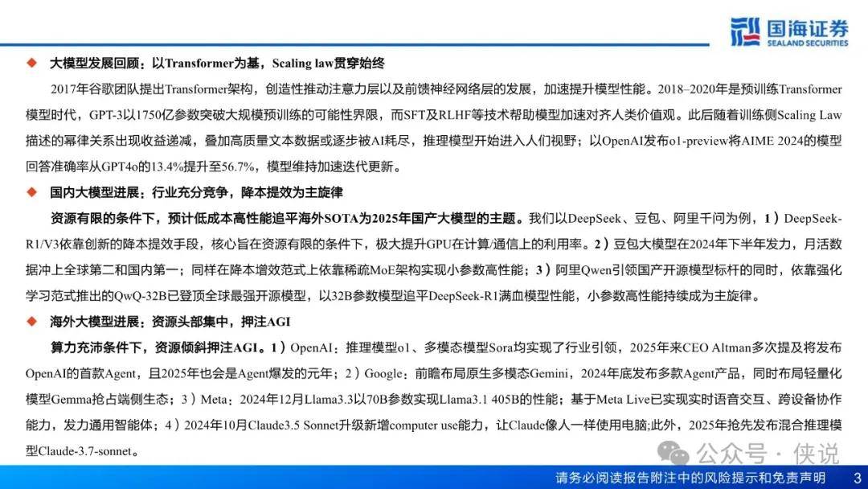The height and width of the screenshot is (489, 868).
Task: Click the model name Claude-3.7-sonnet
Action: [x=84, y=451]
